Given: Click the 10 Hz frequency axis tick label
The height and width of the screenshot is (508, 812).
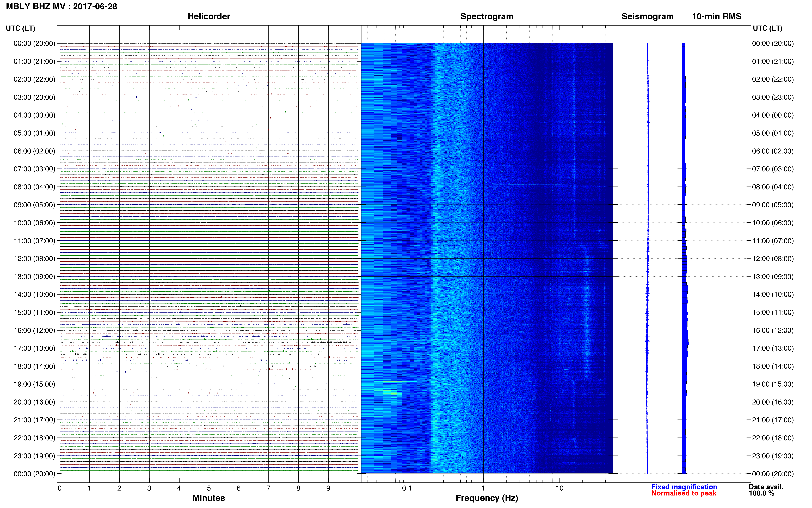Looking at the screenshot, I should pyautogui.click(x=559, y=488).
